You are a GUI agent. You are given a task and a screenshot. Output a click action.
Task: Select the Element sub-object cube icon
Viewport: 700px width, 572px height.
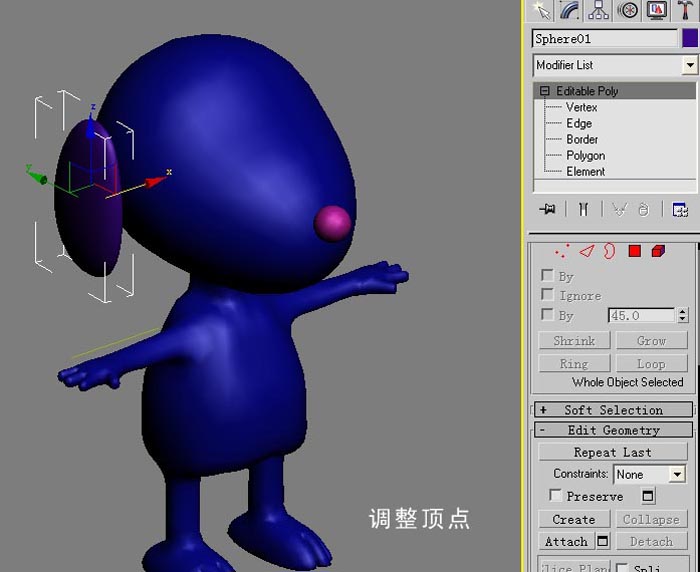pyautogui.click(x=658, y=251)
